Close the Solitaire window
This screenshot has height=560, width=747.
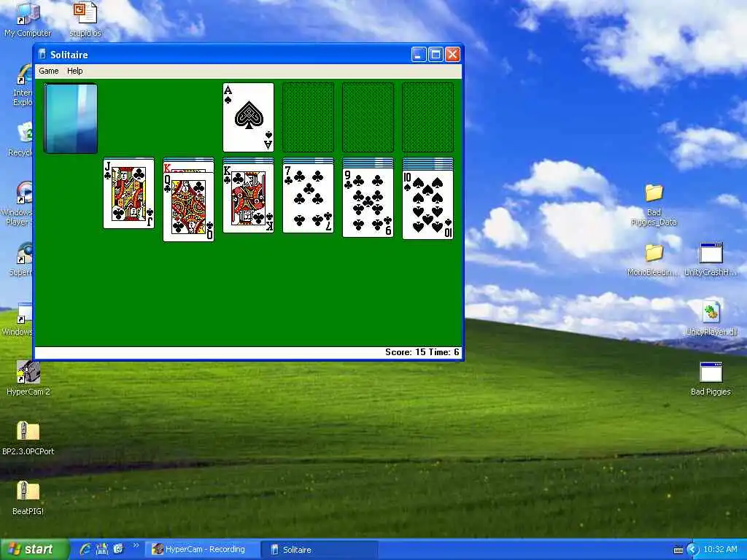point(452,55)
